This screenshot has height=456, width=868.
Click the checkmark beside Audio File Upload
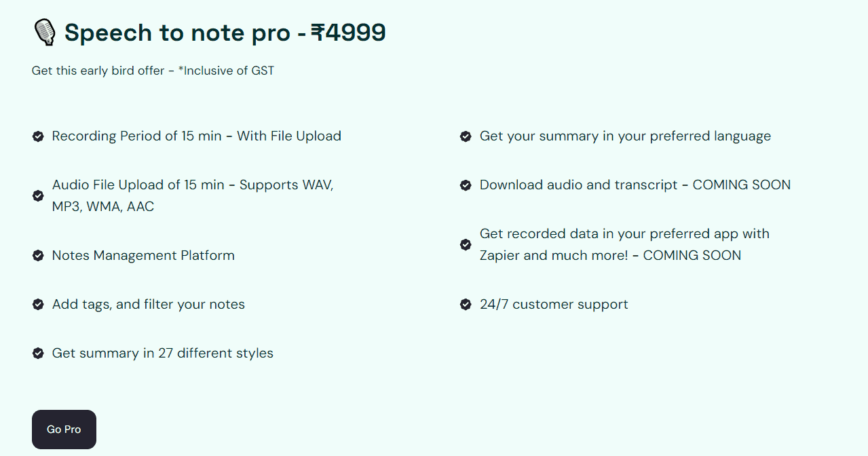pos(38,195)
